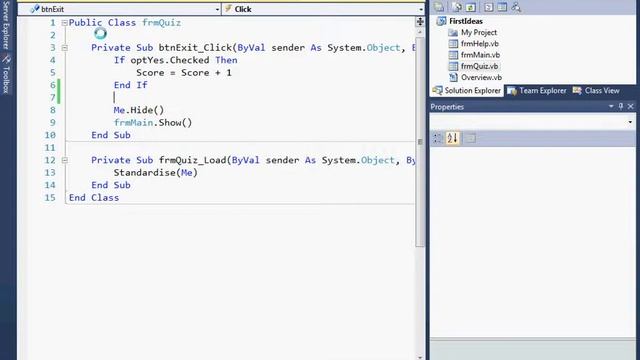Click the View Code icon in Solution Explorer
This screenshot has width=640, height=360.
click(489, 7)
